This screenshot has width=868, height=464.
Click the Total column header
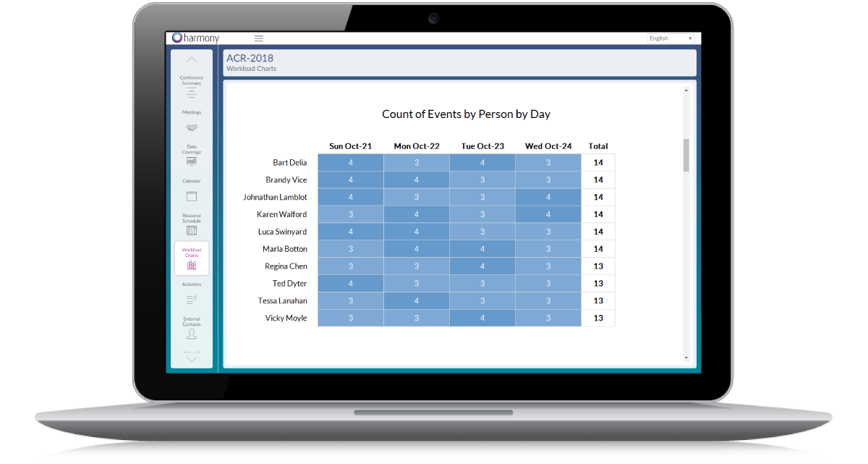[598, 146]
